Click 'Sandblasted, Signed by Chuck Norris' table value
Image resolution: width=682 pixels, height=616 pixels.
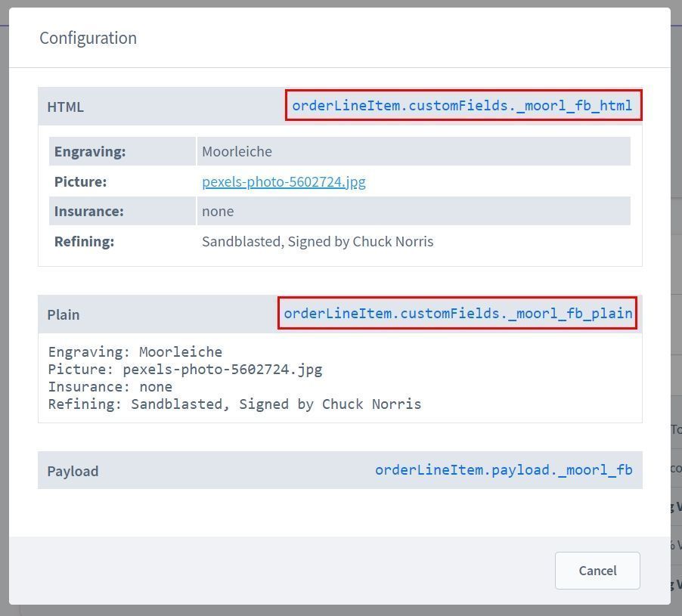(318, 241)
